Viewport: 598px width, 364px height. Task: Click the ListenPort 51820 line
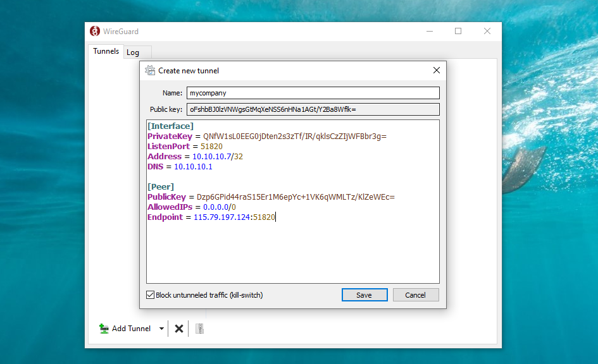click(185, 147)
